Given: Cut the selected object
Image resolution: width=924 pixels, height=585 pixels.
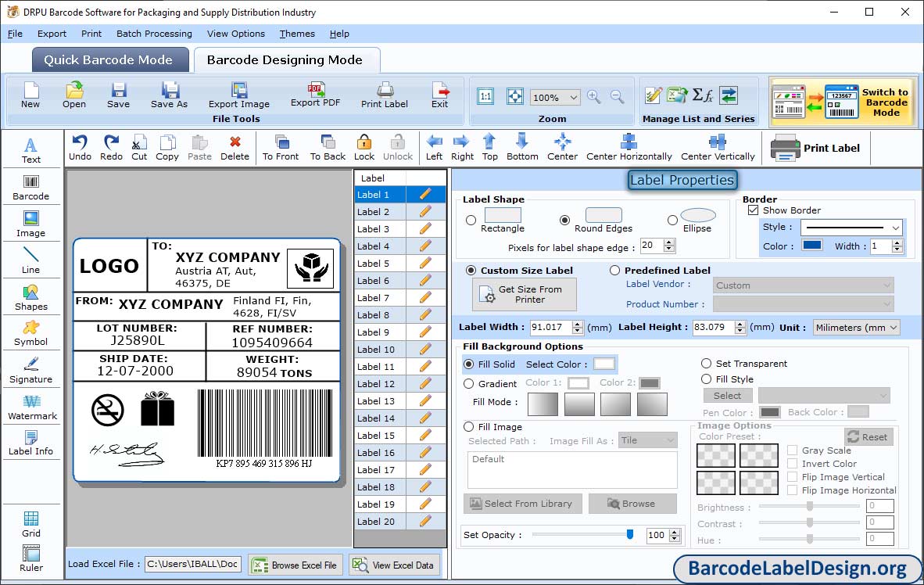Looking at the screenshot, I should coord(139,148).
